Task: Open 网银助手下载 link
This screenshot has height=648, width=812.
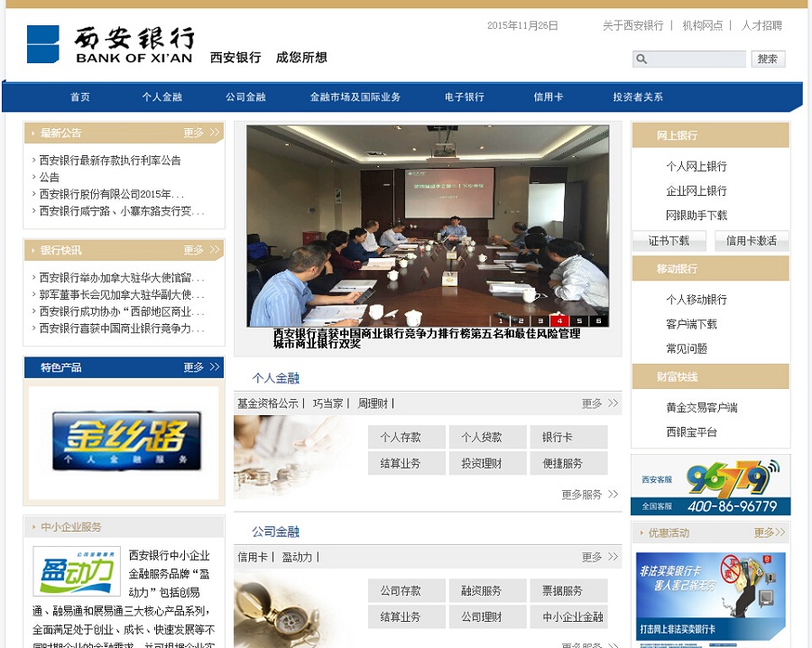Action: [697, 215]
